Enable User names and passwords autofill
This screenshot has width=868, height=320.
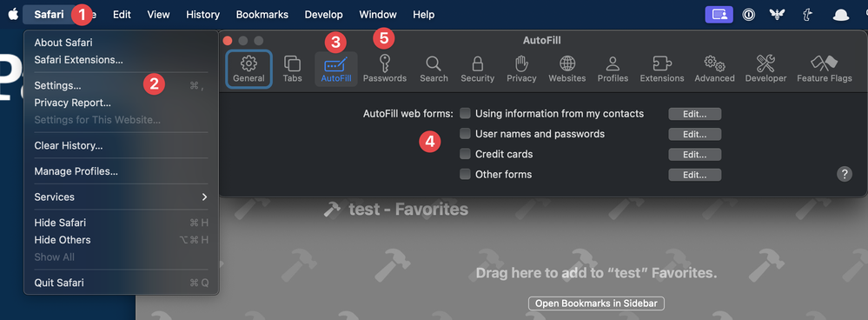tap(465, 134)
